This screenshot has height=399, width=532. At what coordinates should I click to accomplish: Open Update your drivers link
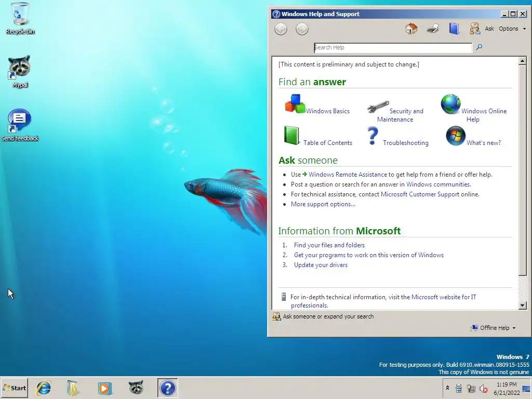click(x=321, y=264)
